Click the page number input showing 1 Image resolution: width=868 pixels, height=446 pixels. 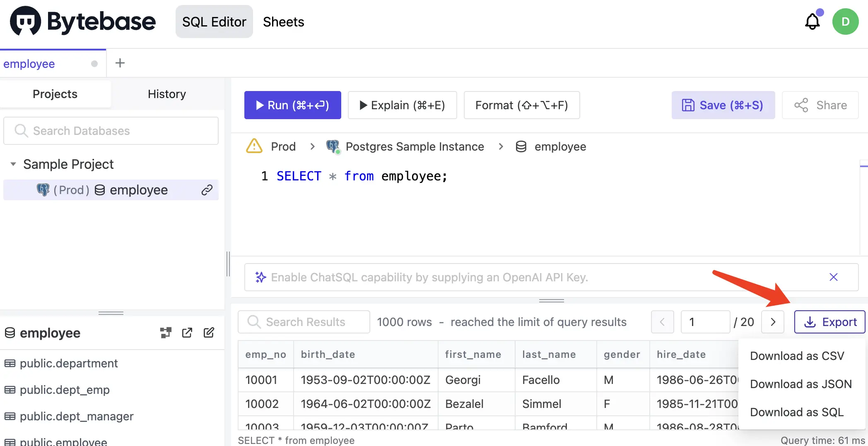pos(705,322)
